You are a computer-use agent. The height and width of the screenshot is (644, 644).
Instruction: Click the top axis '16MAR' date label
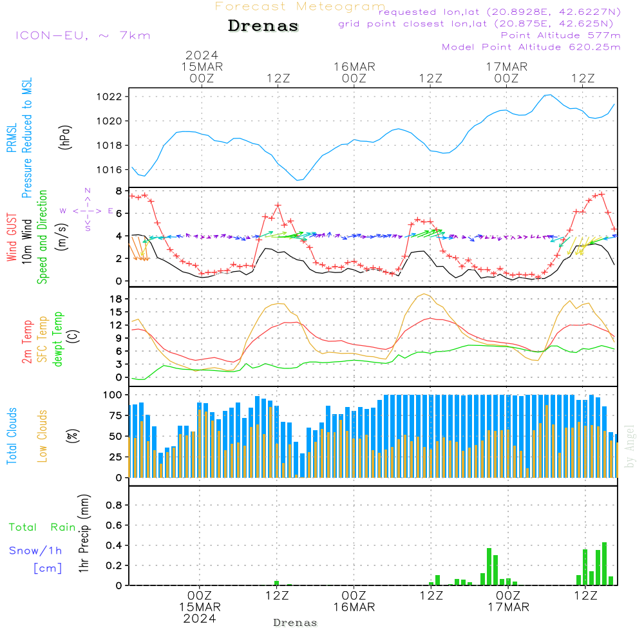tap(354, 66)
